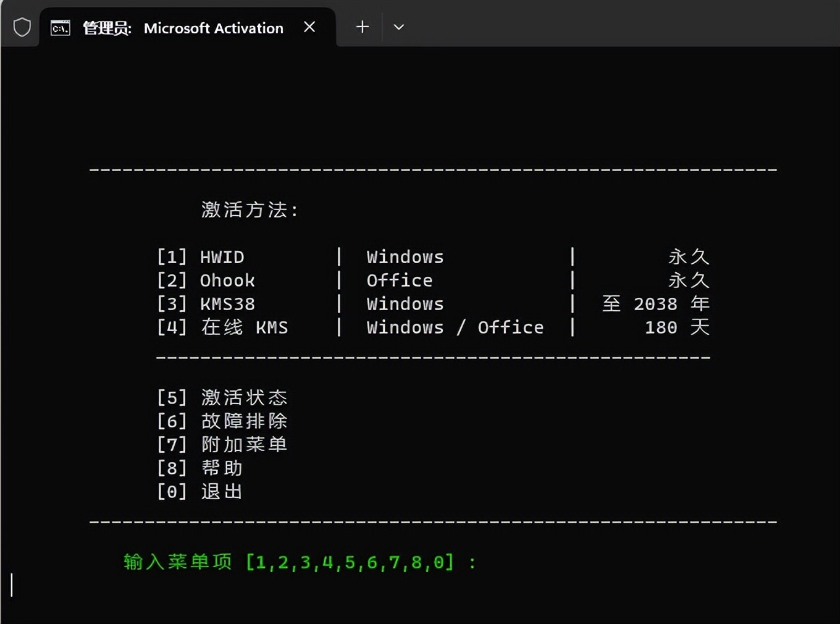Click the [5] 激活状态 line

222,397
